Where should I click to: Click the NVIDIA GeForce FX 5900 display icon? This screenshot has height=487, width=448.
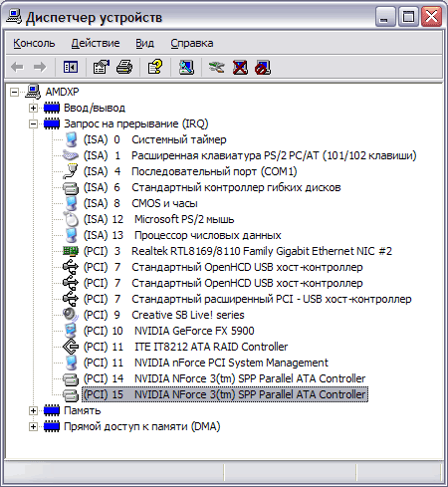coord(71,331)
